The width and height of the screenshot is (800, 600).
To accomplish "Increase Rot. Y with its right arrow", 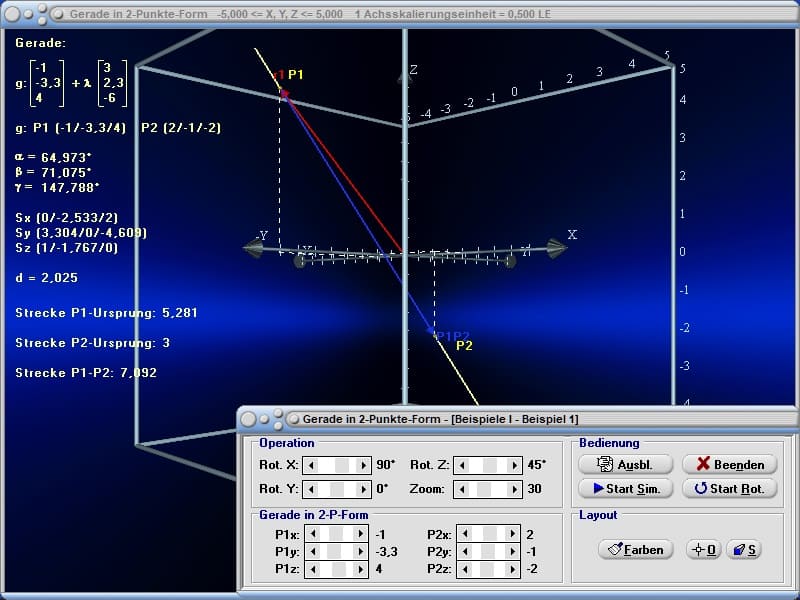I will point(363,489).
